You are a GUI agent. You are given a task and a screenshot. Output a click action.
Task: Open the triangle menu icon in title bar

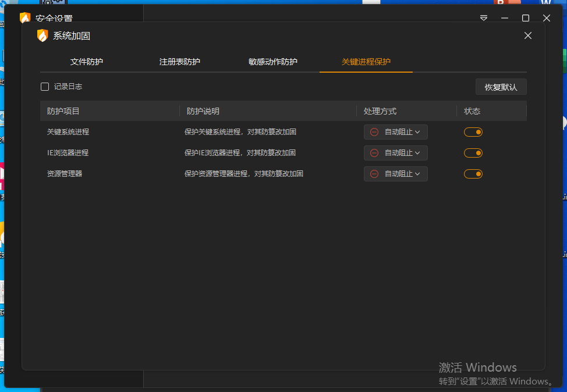[484, 18]
